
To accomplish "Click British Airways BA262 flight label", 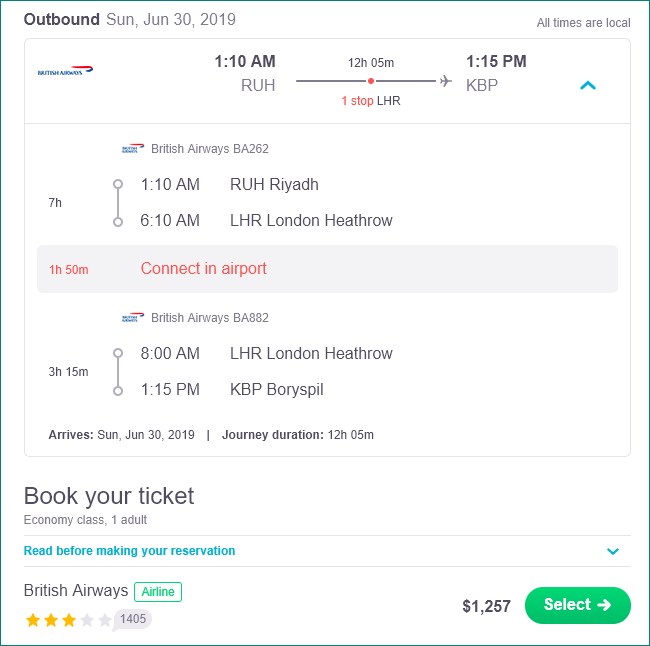I will (x=210, y=148).
